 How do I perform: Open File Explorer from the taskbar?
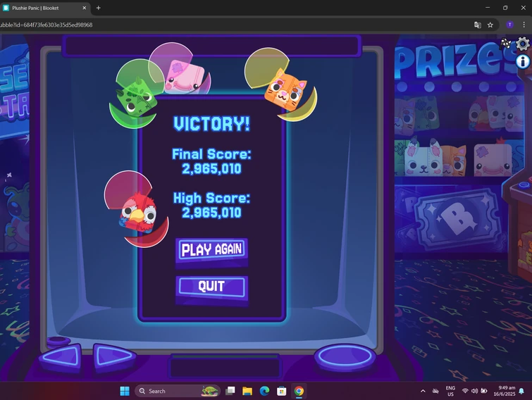[x=247, y=391]
